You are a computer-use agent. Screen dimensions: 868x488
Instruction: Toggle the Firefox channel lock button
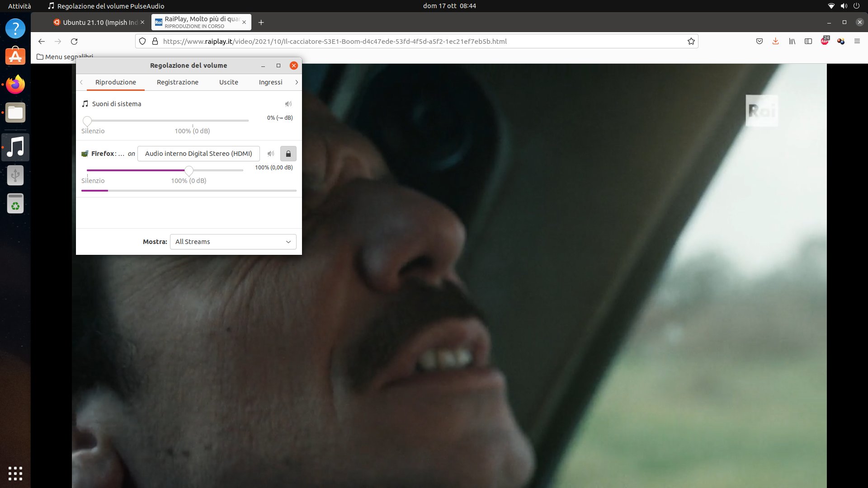[x=288, y=154]
